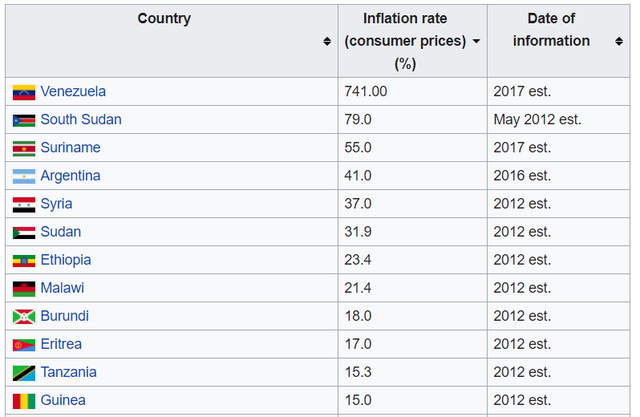Click the Malawi flag icon
The image size is (640, 417).
coord(24,288)
